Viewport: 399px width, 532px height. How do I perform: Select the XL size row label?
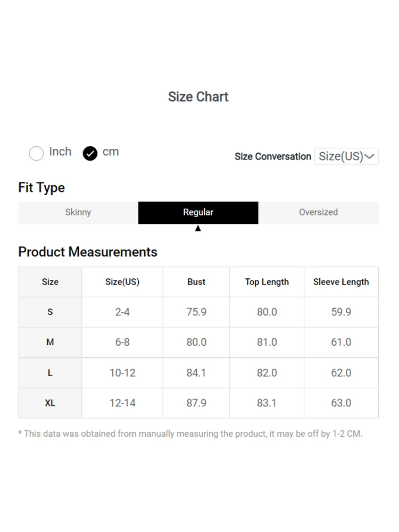point(50,403)
